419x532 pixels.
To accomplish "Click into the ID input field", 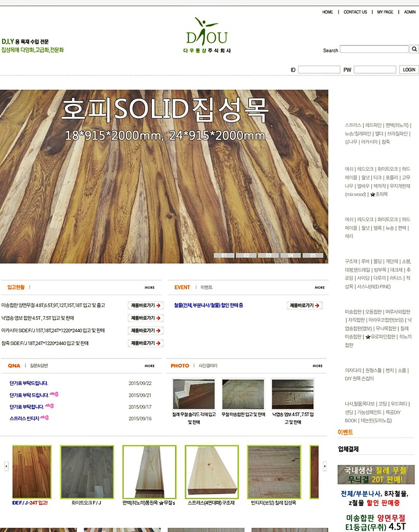I will (319, 70).
